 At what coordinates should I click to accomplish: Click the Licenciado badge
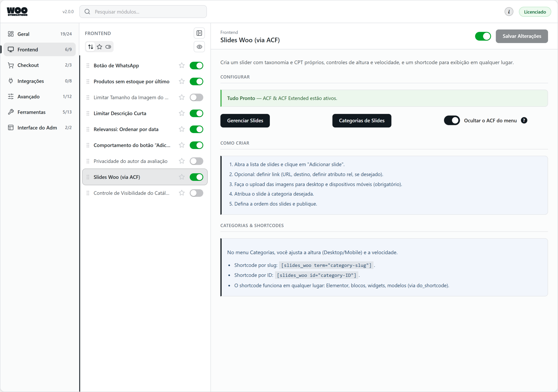tap(535, 12)
